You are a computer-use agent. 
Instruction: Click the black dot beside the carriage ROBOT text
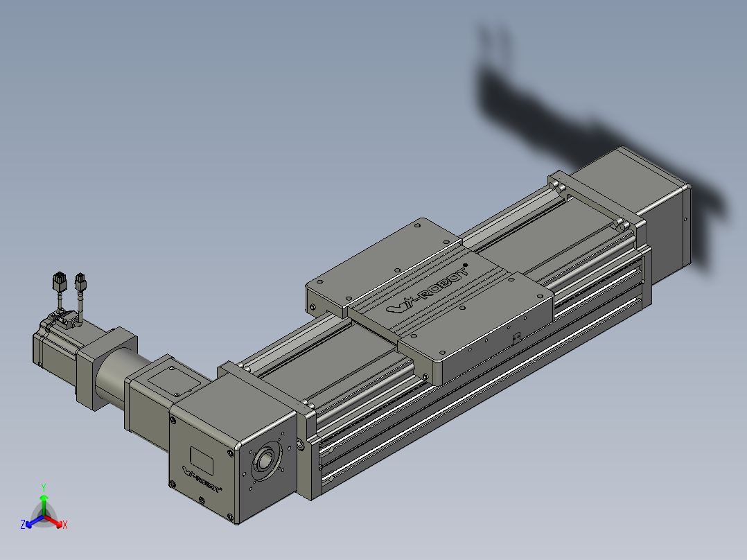click(x=466, y=265)
